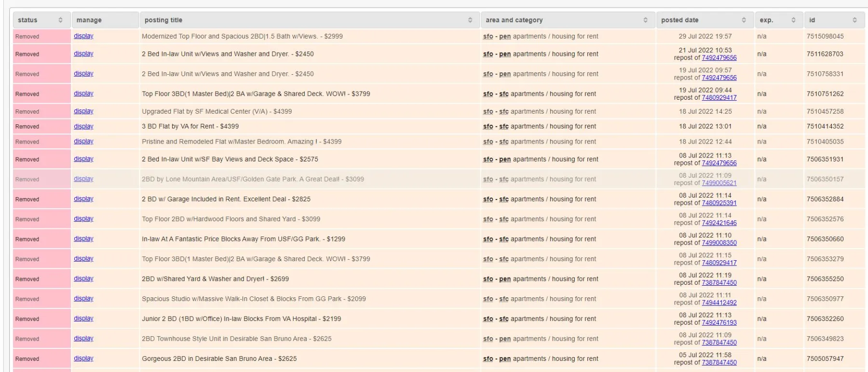The width and height of the screenshot is (868, 372).
Task: Open repost link 7499008350
Action: tap(719, 243)
